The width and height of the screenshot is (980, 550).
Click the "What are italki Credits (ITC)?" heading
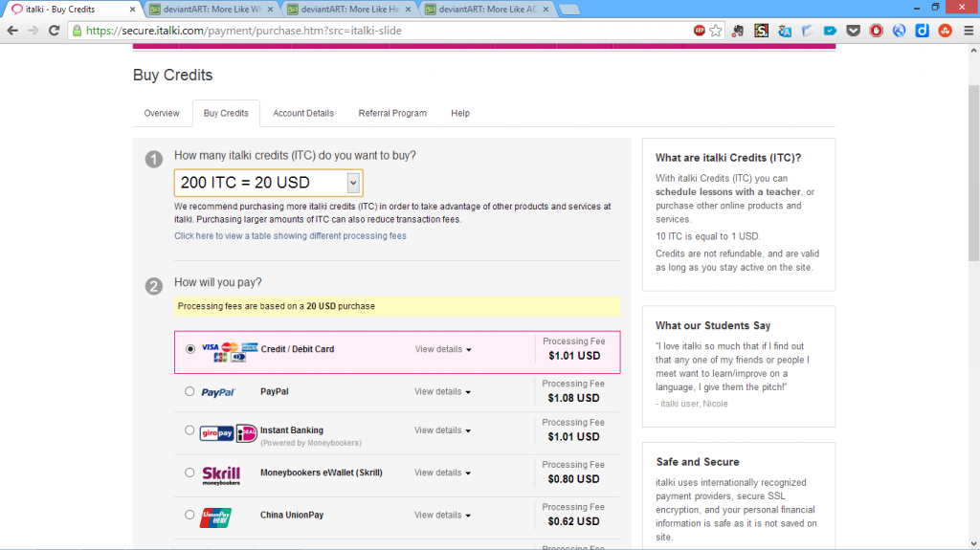tap(728, 158)
